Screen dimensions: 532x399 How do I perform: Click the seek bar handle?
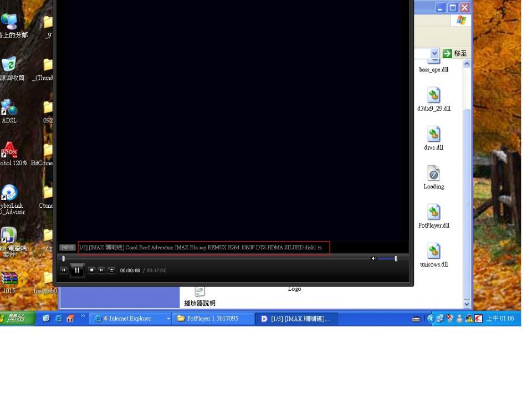click(63, 259)
